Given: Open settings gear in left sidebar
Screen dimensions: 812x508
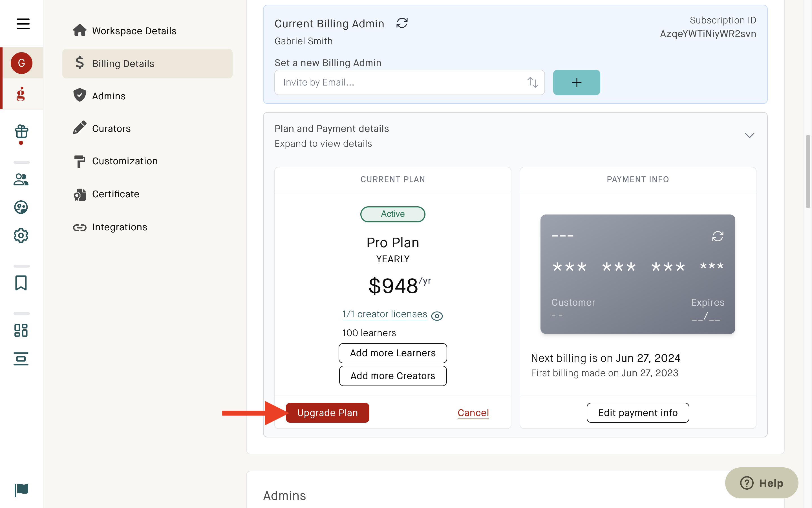Looking at the screenshot, I should point(21,236).
